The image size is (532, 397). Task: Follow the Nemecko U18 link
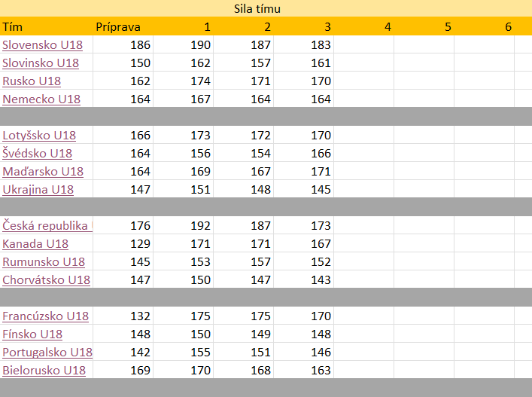pyautogui.click(x=41, y=99)
